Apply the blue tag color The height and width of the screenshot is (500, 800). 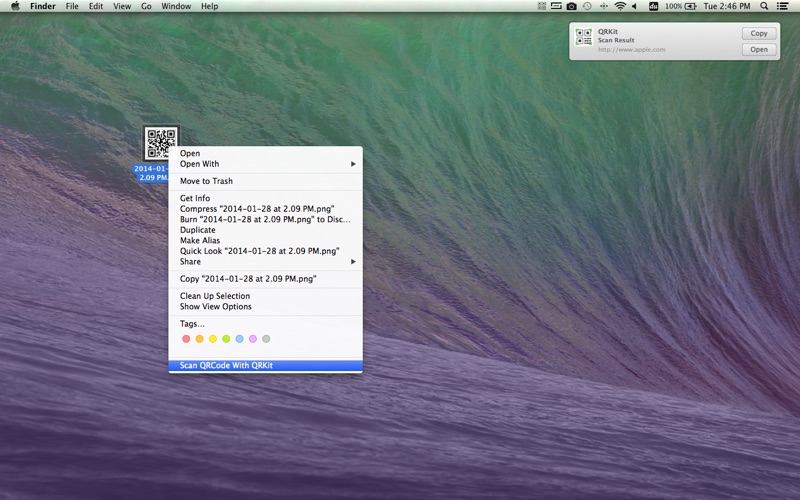tap(239, 339)
